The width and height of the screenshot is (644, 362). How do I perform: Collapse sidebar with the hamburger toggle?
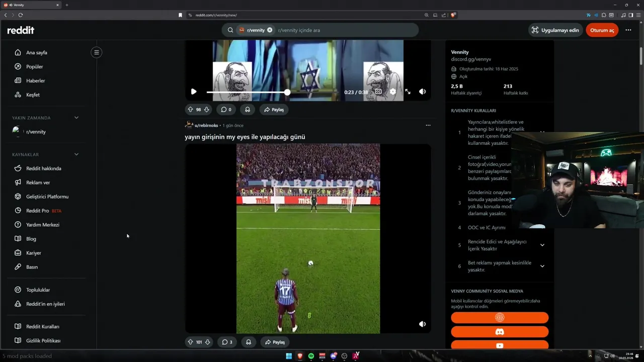[x=96, y=52]
